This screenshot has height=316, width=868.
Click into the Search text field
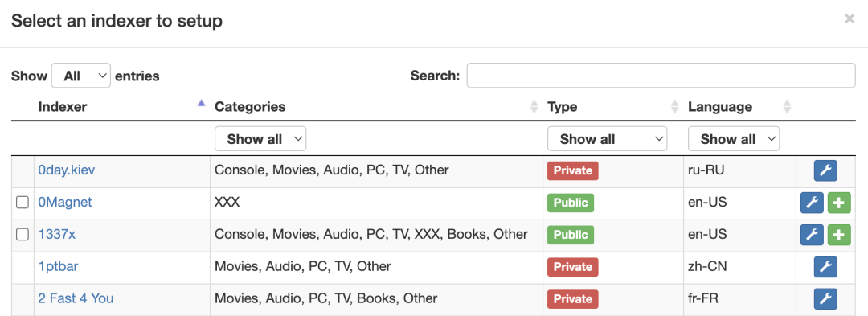[661, 76]
